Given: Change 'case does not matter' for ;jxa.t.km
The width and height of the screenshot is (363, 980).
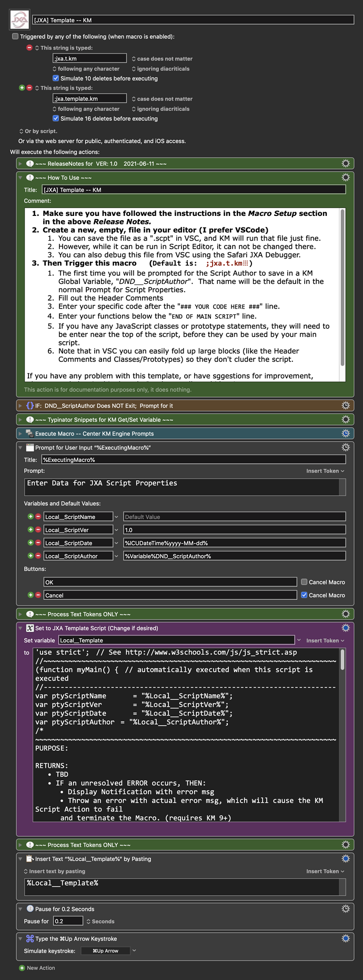Looking at the screenshot, I should coord(162,59).
